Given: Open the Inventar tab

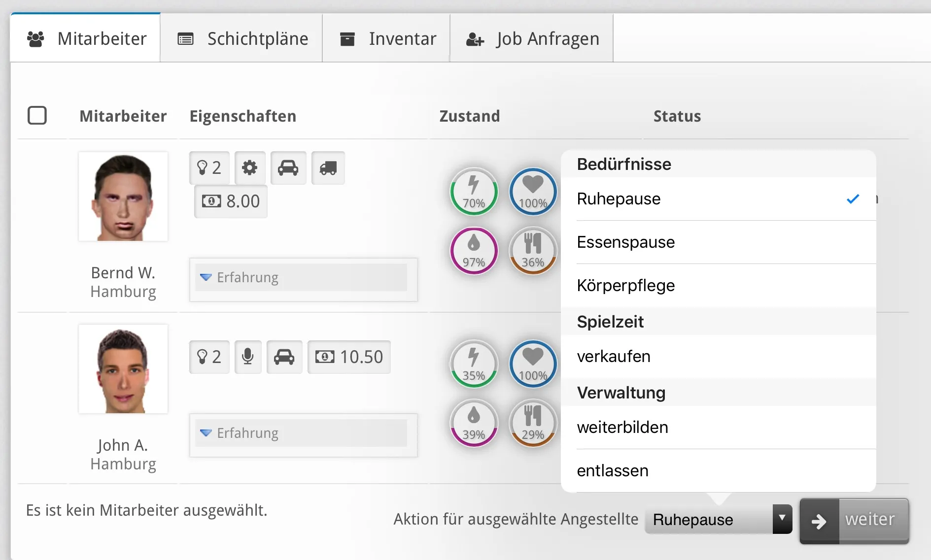Looking at the screenshot, I should pyautogui.click(x=387, y=38).
